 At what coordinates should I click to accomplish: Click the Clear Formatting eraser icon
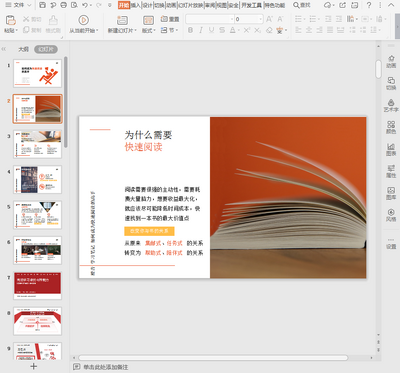(x=269, y=30)
